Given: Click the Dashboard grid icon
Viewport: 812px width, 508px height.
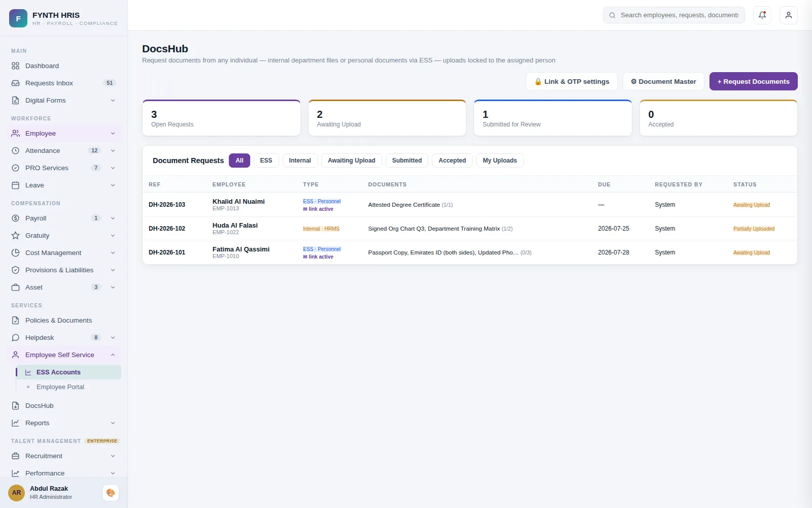Looking at the screenshot, I should click(x=16, y=66).
